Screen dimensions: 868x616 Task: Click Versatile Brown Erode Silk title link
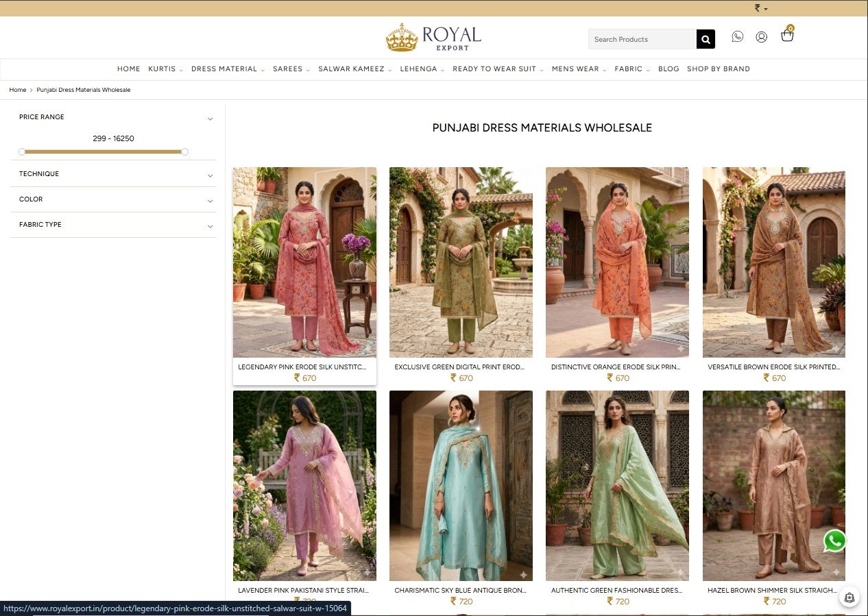coord(773,367)
